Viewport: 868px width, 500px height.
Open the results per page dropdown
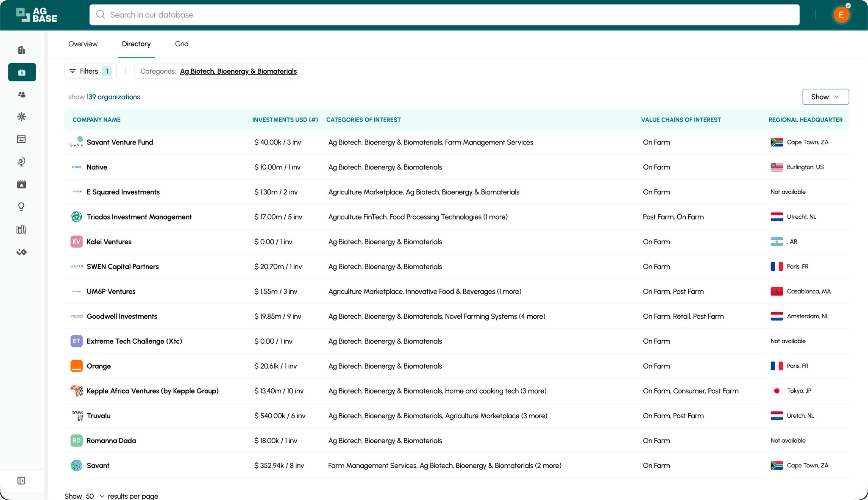[95, 496]
